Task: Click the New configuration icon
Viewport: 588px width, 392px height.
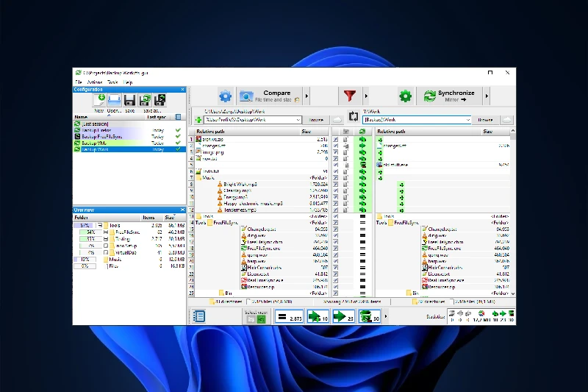Action: point(98,101)
